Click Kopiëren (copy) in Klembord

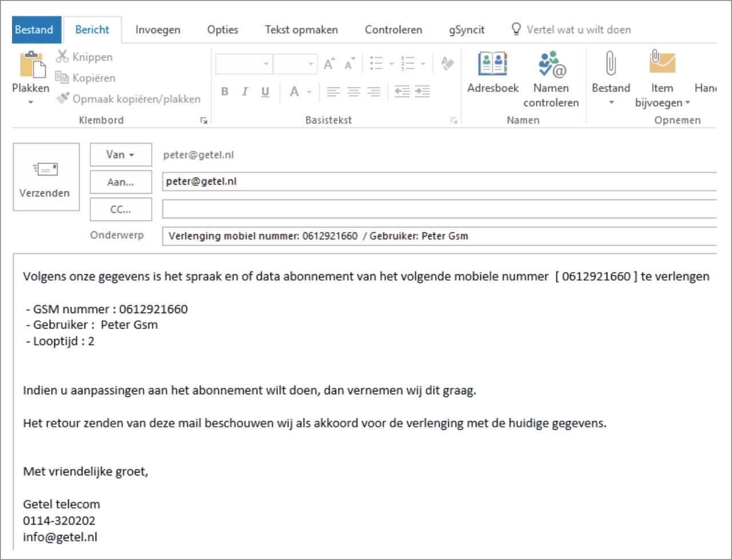click(85, 78)
